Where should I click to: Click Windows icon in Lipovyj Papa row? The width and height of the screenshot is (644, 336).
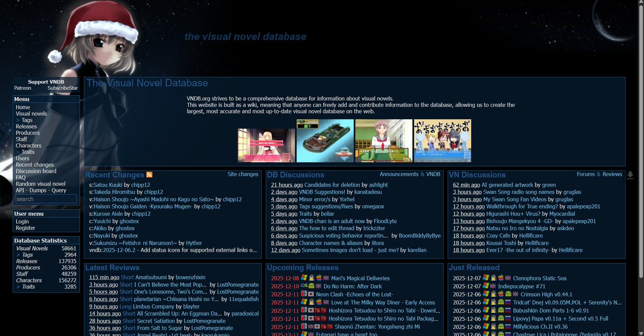[x=486, y=318]
